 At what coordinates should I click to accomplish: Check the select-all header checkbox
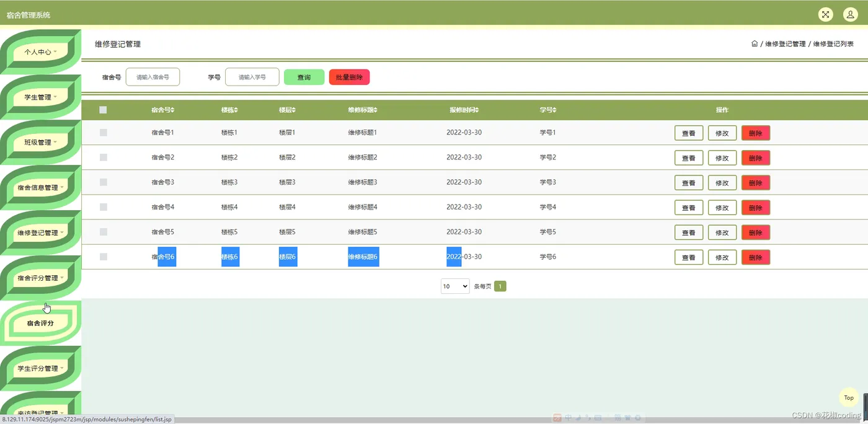[103, 110]
